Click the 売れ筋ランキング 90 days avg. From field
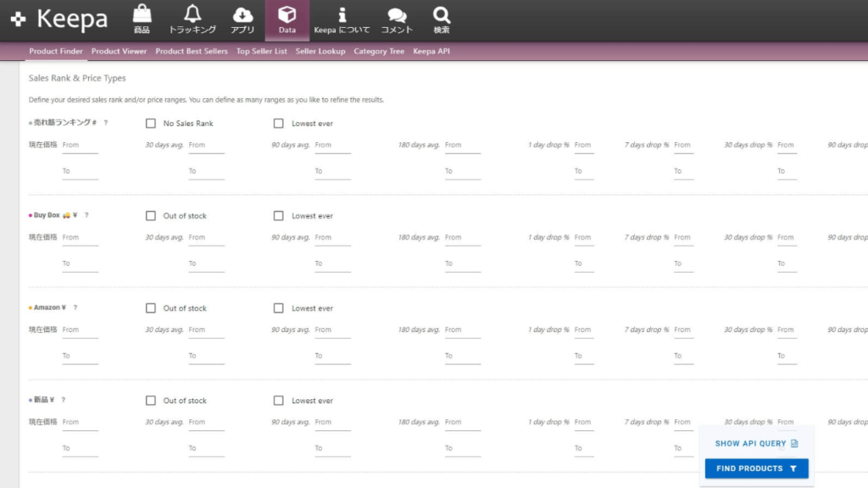This screenshot has height=488, width=868. (x=332, y=146)
